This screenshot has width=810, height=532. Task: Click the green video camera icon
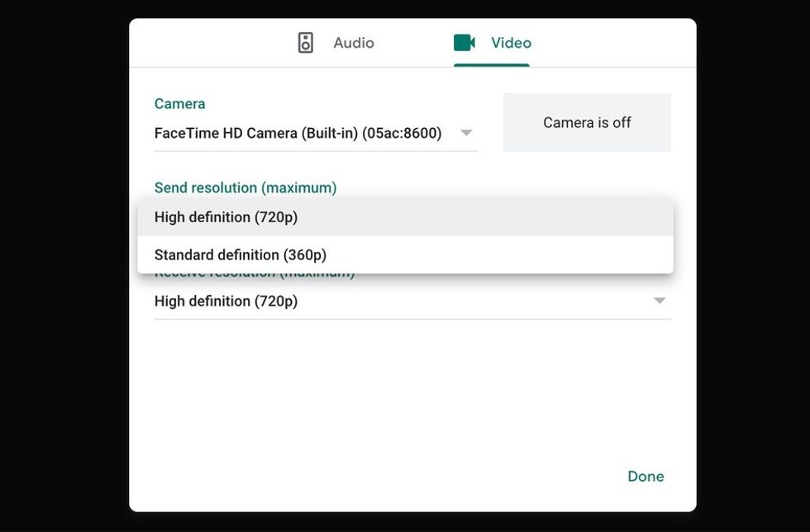[x=465, y=43]
